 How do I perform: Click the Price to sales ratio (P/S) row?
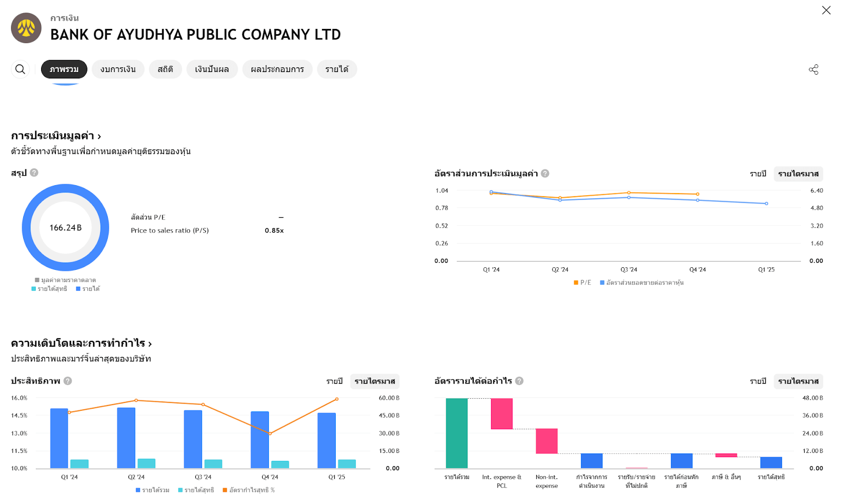pos(207,230)
